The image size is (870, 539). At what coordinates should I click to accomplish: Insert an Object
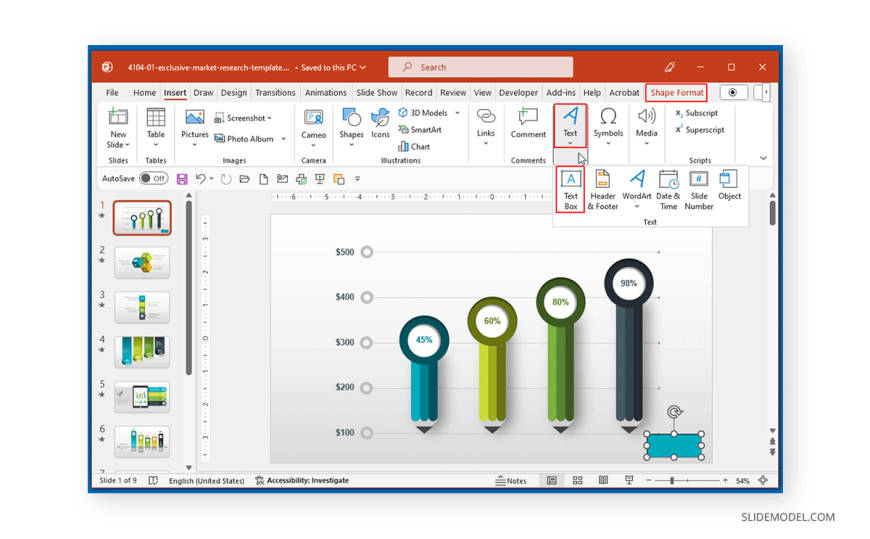tap(729, 185)
